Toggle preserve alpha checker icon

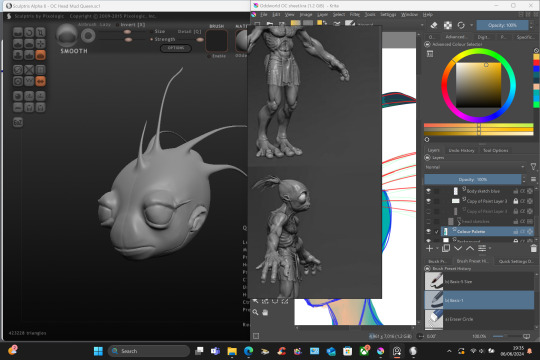pyautogui.click(x=447, y=25)
